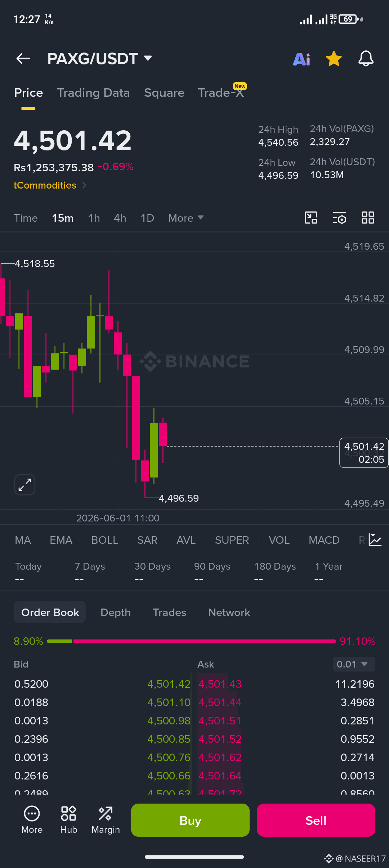Screen dimensions: 389x868
Task: Open the AI assistant icon
Action: (302, 59)
